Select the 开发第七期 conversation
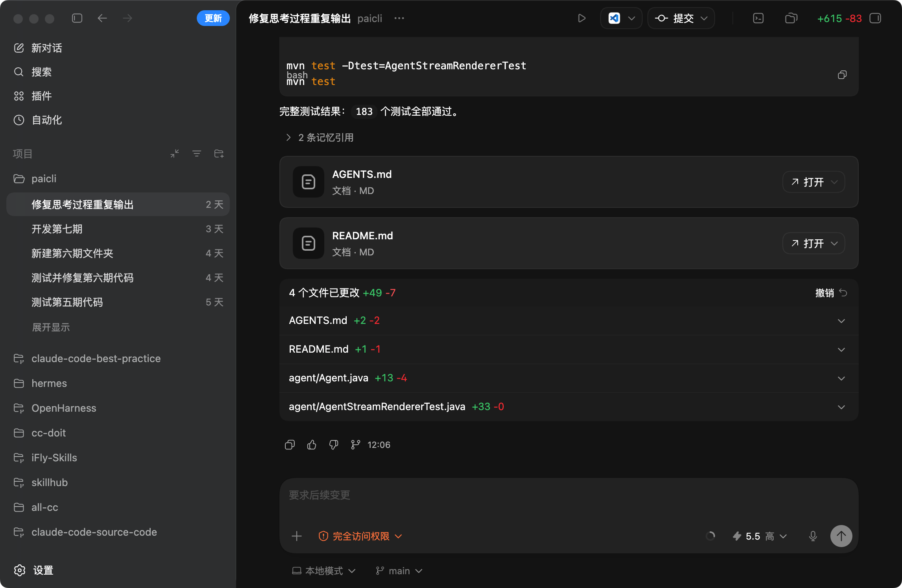Image resolution: width=902 pixels, height=588 pixels. (57, 229)
